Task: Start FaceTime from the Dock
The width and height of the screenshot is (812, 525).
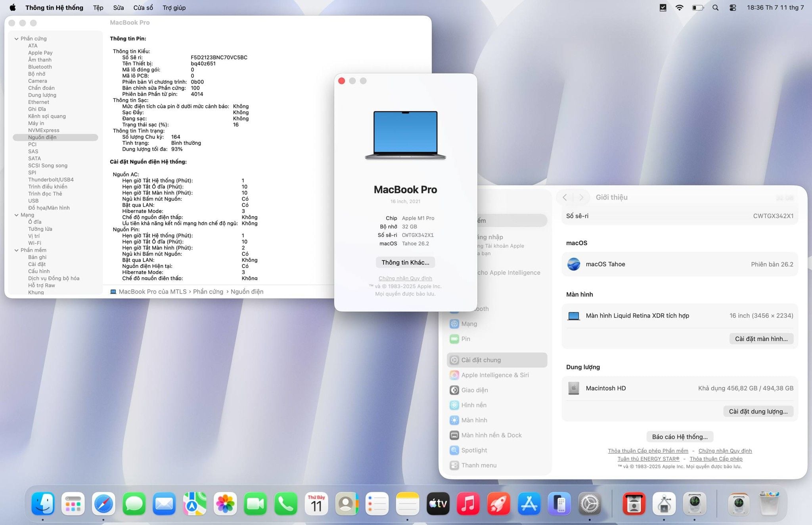Action: click(255, 504)
